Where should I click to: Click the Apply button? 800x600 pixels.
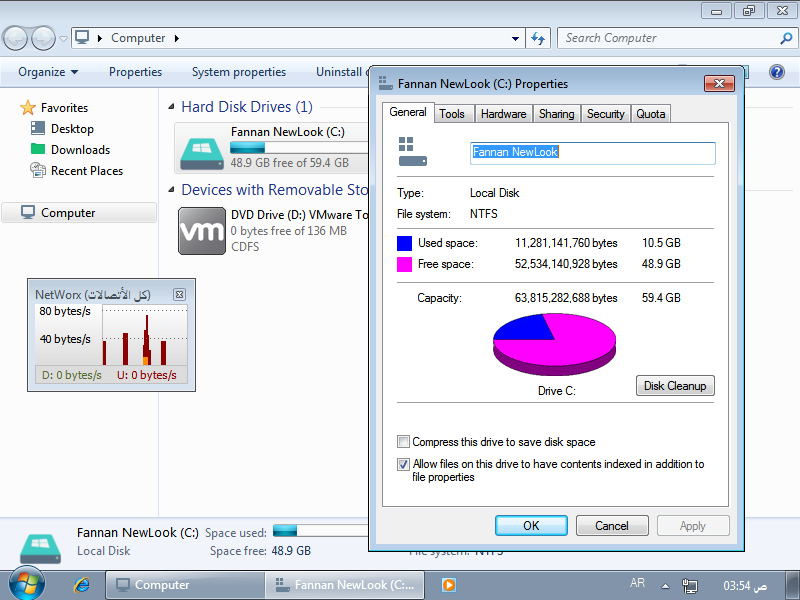(x=693, y=526)
